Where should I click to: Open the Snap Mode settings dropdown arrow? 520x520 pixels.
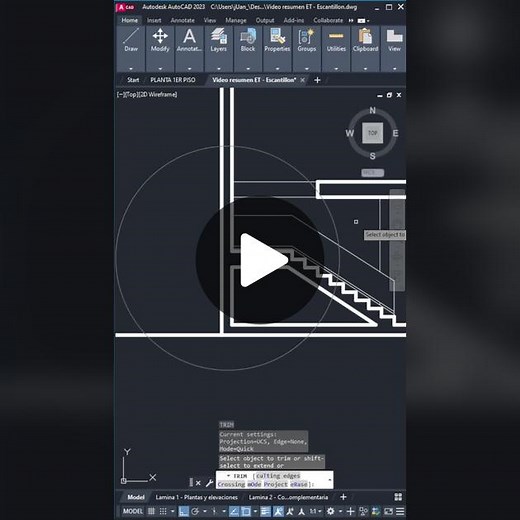pos(172,511)
